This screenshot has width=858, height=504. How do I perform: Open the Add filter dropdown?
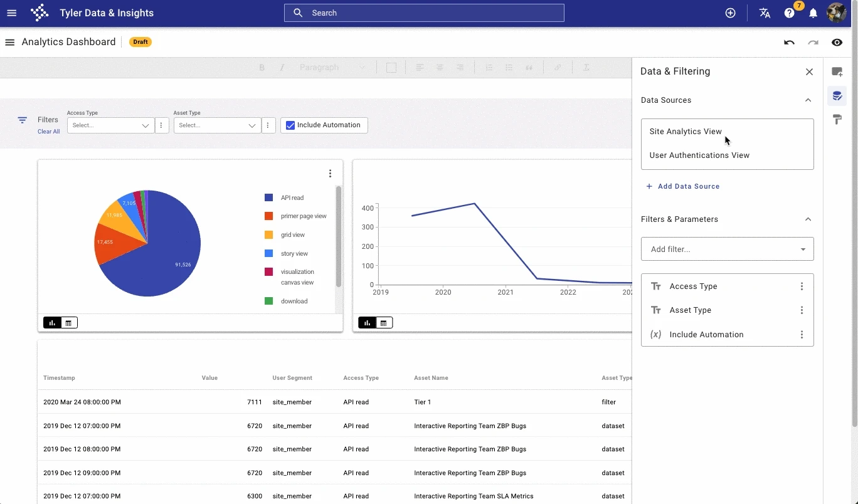[x=727, y=249]
